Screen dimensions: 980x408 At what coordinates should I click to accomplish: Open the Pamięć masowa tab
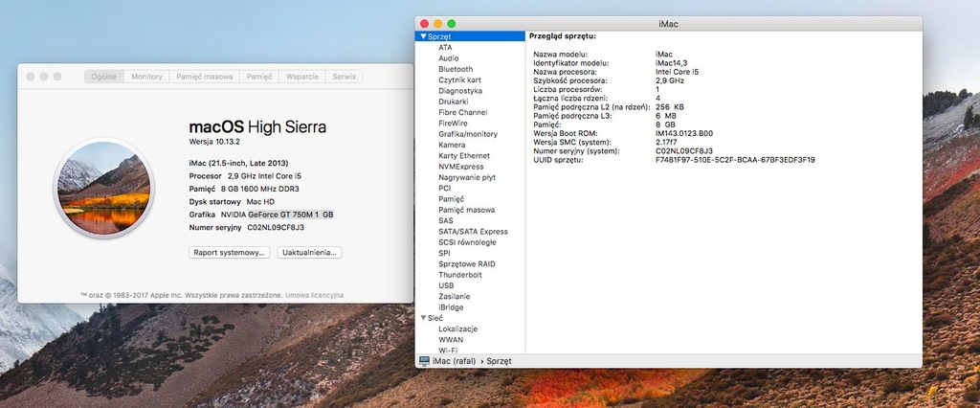point(205,77)
